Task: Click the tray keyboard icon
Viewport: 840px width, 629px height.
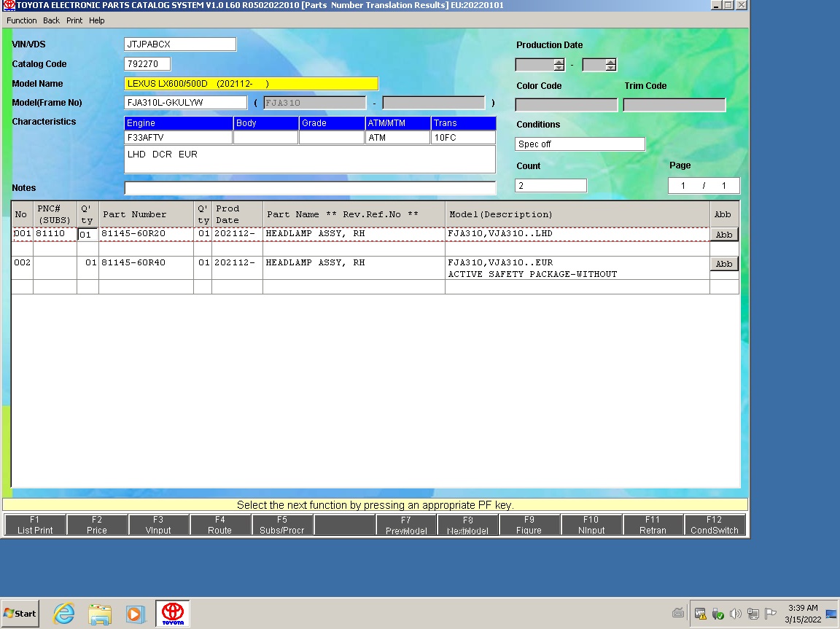Action: [x=678, y=614]
